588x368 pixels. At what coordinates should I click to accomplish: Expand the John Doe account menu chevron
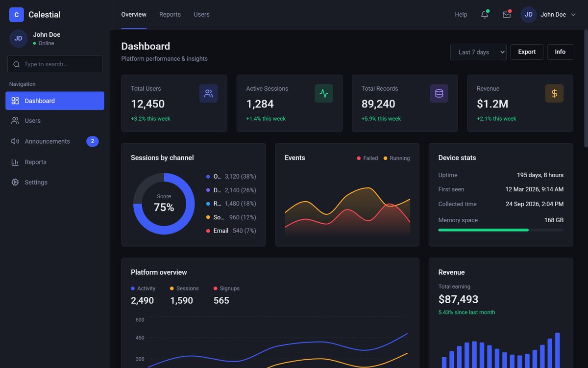(x=573, y=15)
